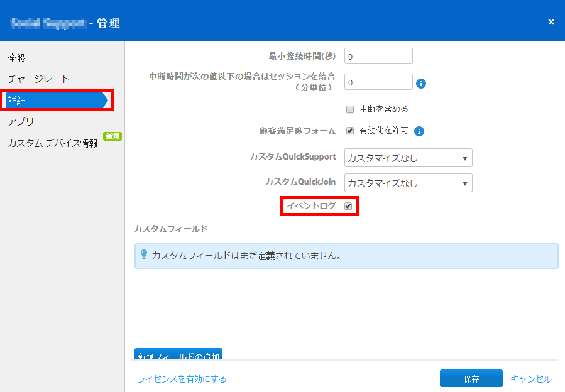The height and width of the screenshot is (392, 565).
Task: Click the green 新規 badge
Action: point(112,136)
